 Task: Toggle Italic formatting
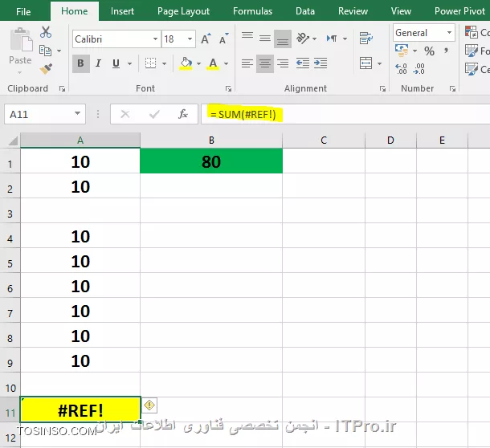point(98,63)
